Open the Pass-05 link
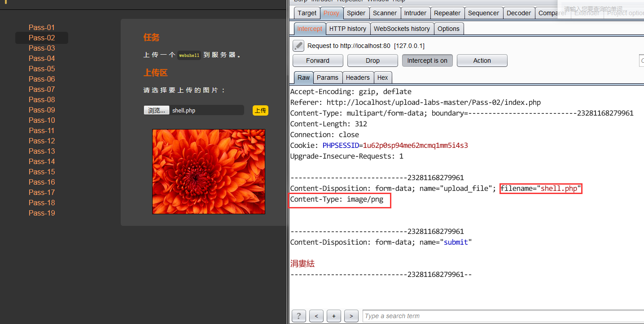The width and height of the screenshot is (644, 324). pos(42,69)
